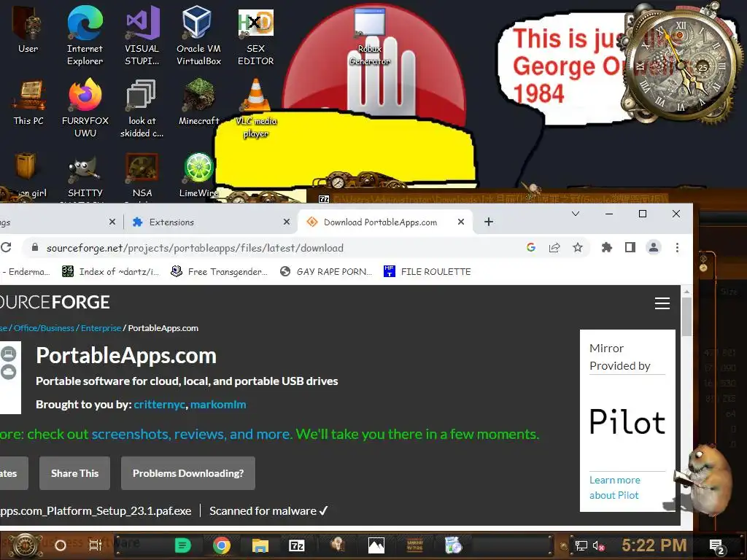Open the markomlm author link
The height and width of the screenshot is (560, 747).
click(x=218, y=404)
